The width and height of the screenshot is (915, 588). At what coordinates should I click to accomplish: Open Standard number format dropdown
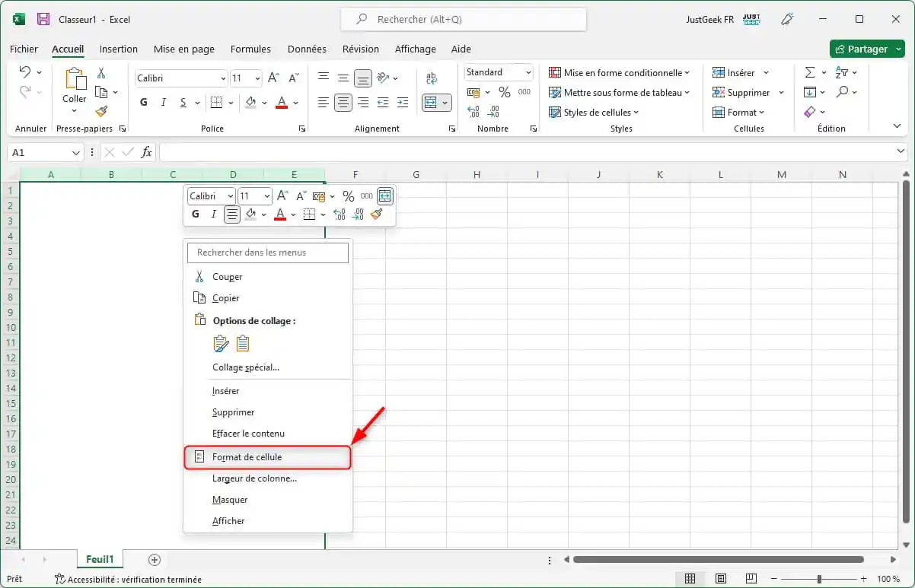click(527, 72)
